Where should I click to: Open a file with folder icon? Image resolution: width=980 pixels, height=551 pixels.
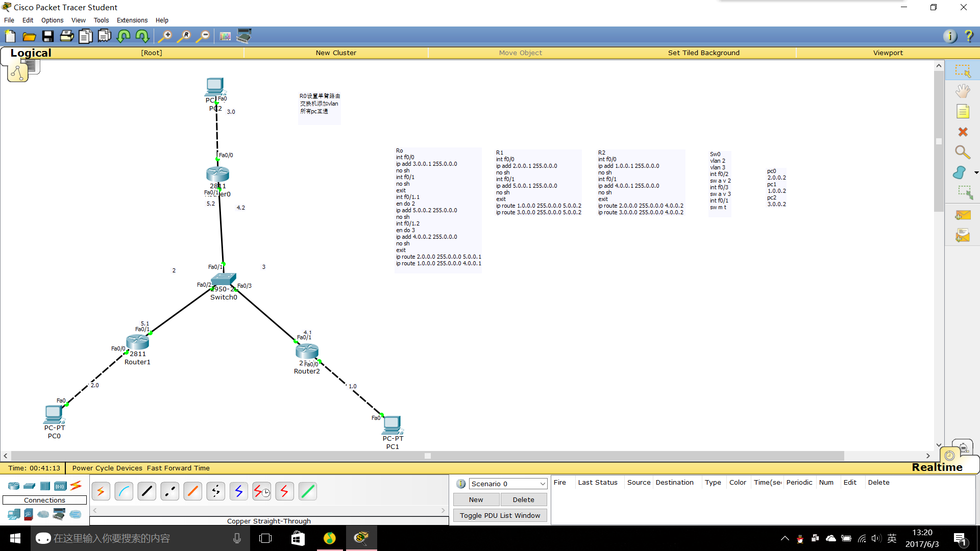click(29, 36)
